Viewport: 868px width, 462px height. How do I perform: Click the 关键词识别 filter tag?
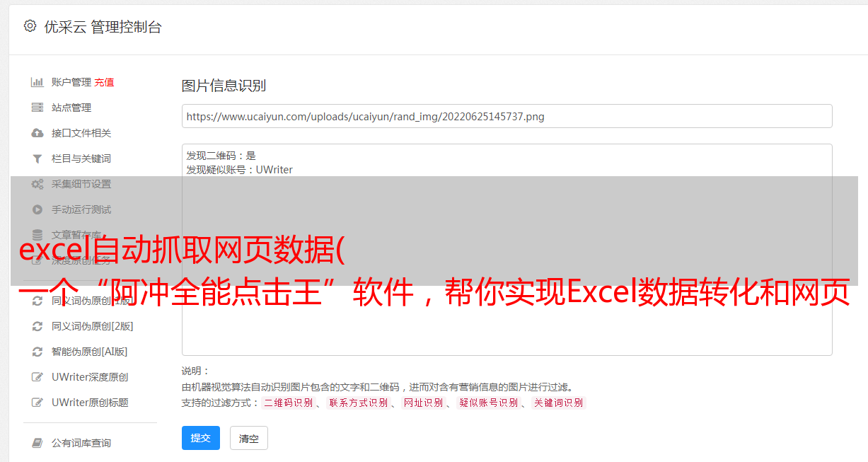559,403
